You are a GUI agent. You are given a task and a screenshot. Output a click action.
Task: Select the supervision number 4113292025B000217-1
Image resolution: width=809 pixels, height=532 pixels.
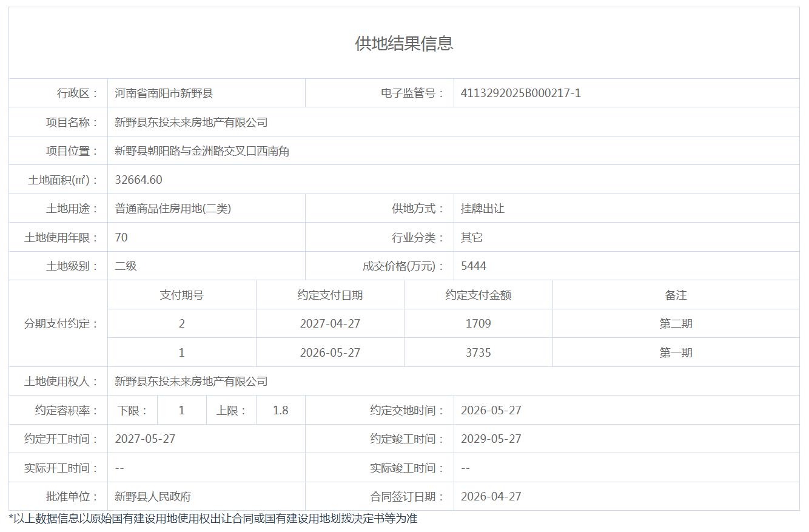(521, 93)
